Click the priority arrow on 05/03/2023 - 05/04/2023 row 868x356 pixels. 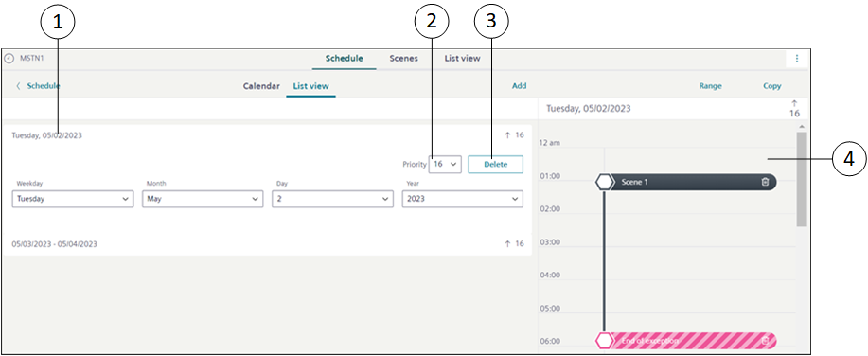point(507,244)
